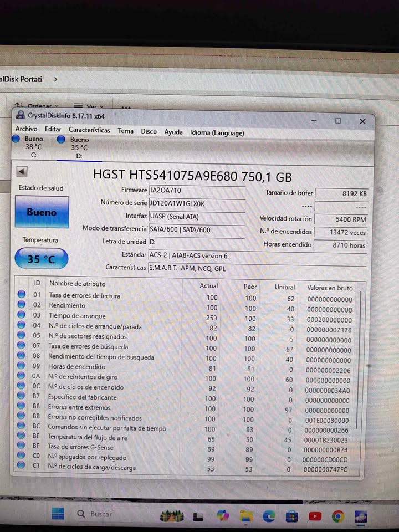
Task: Launch Google Chrome from the taskbar
Action: [337, 516]
